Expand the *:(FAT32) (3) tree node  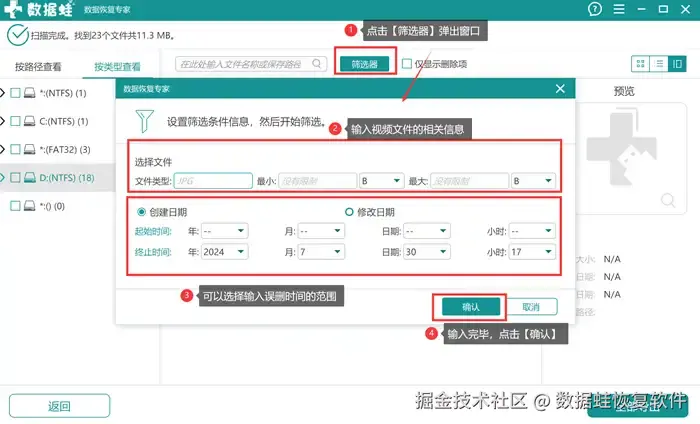[2, 149]
